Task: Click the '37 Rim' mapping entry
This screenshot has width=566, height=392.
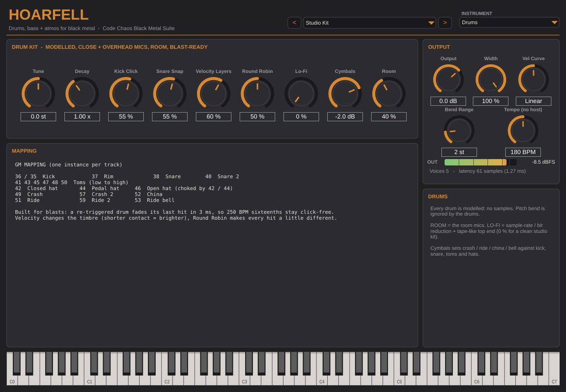Action: tap(102, 177)
